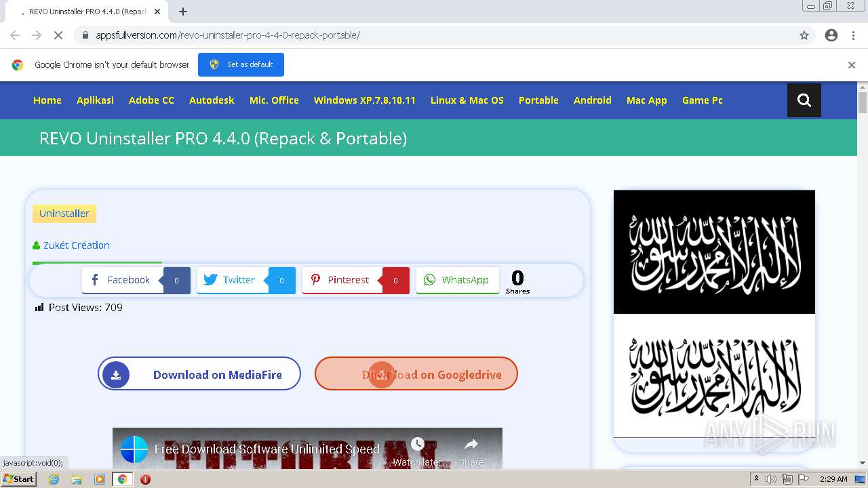Switch to Chrome in the taskbar
868x488 pixels.
pyautogui.click(x=122, y=479)
